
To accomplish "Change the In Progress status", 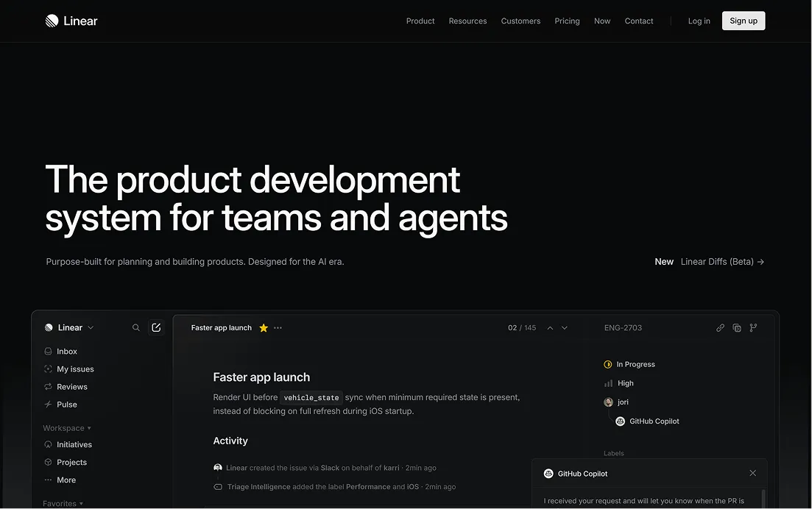I will click(x=629, y=364).
